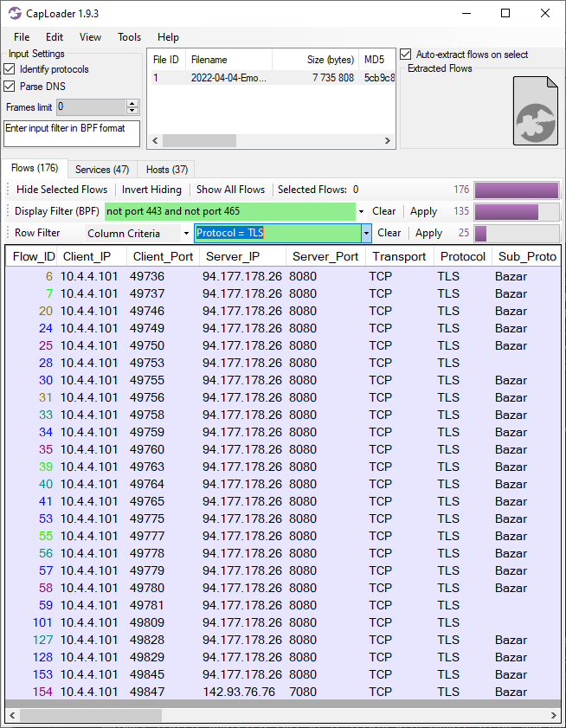Disable Auto-extract flows on select

point(405,55)
